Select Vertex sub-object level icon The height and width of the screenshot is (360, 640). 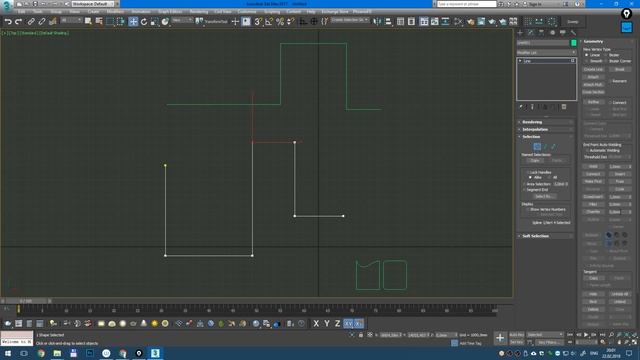pyautogui.click(x=537, y=147)
